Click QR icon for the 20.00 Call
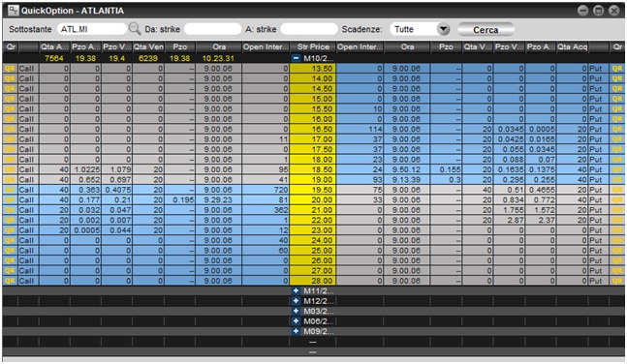 (10, 199)
